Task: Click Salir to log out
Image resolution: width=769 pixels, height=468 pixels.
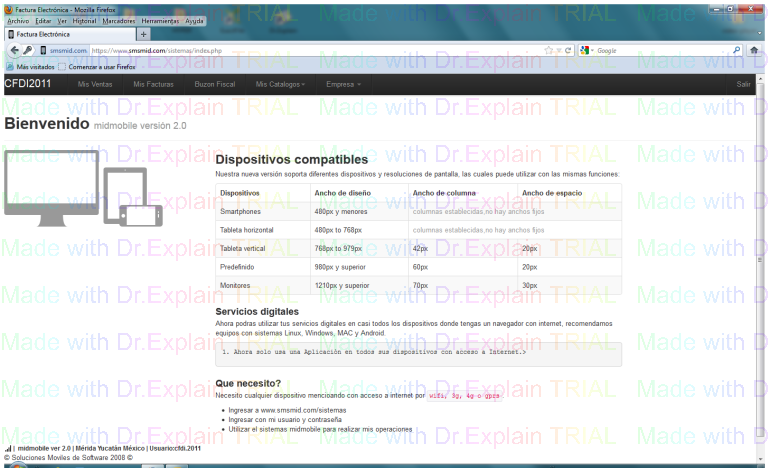Action: click(743, 84)
